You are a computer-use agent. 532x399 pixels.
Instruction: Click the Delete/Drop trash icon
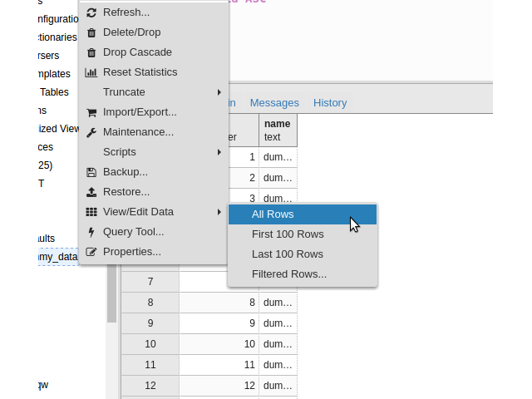(91, 32)
